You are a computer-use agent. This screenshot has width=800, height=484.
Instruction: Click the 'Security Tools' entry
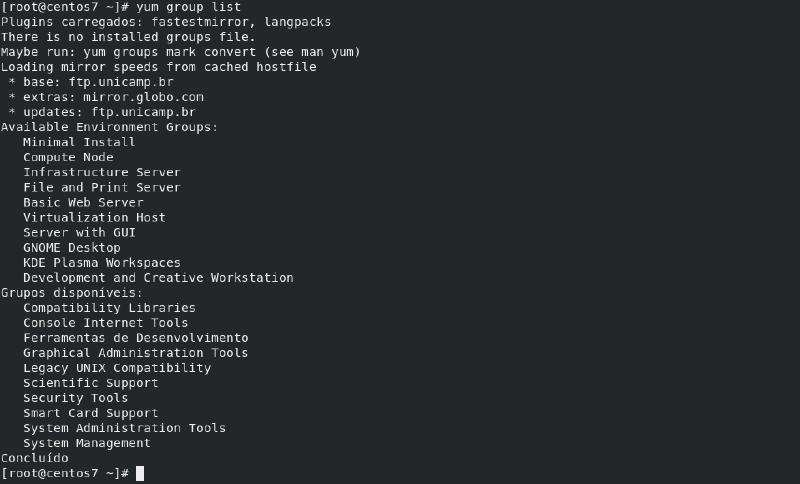click(75, 398)
